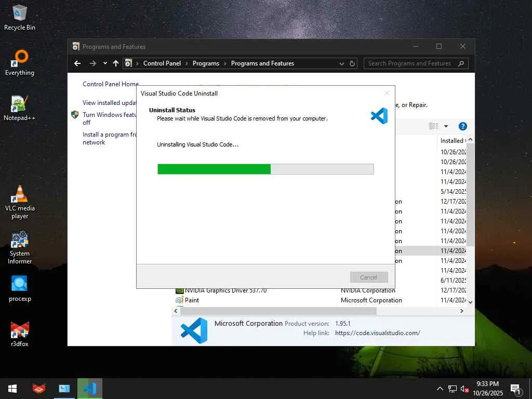Image resolution: width=532 pixels, height=399 pixels.
Task: Select Programs breadcrumb
Action: pyautogui.click(x=206, y=63)
